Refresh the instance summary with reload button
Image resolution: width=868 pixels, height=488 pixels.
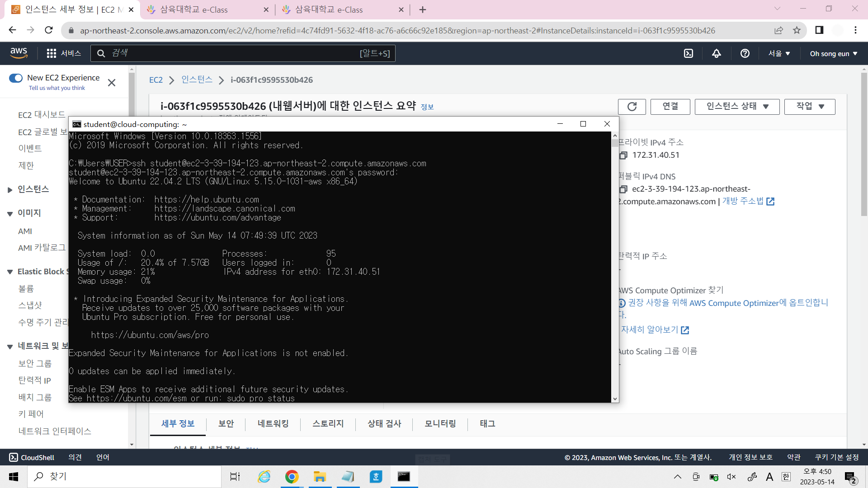click(x=632, y=107)
